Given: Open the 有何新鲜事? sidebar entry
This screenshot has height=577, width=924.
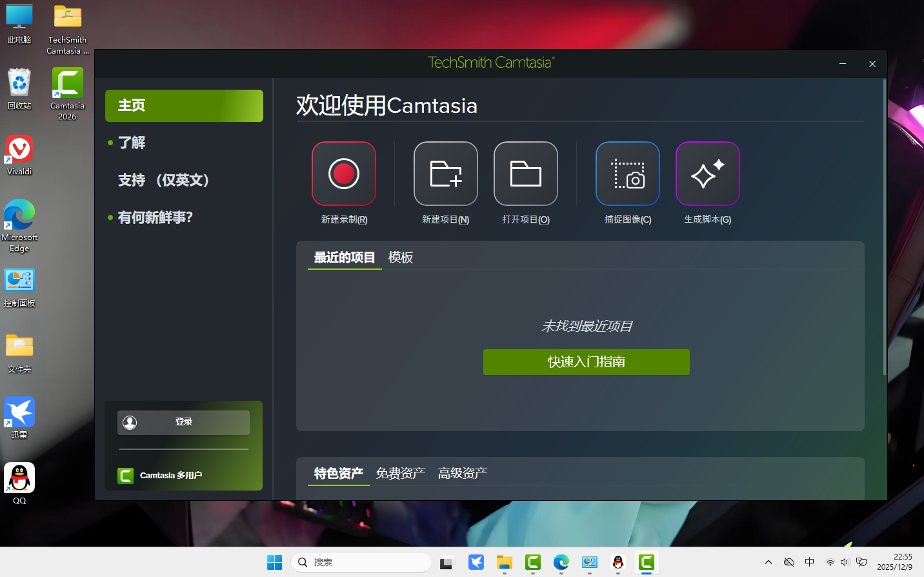Looking at the screenshot, I should [156, 218].
